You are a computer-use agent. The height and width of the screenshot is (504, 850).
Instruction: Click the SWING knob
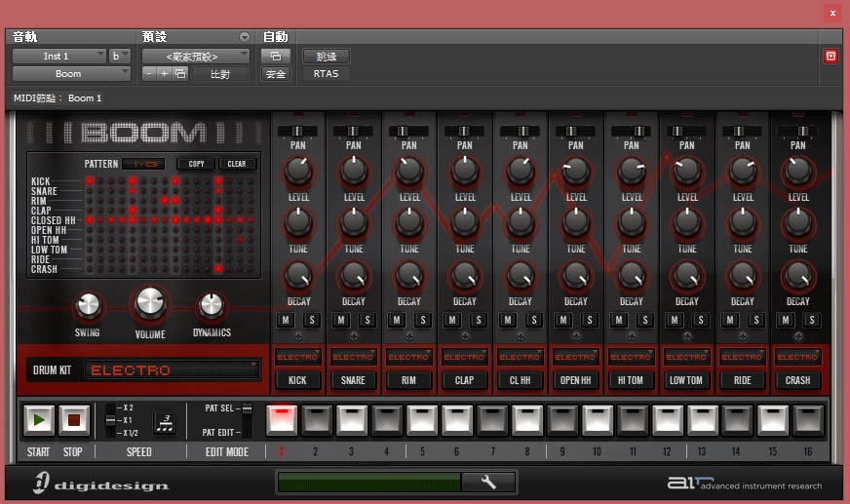tap(89, 306)
